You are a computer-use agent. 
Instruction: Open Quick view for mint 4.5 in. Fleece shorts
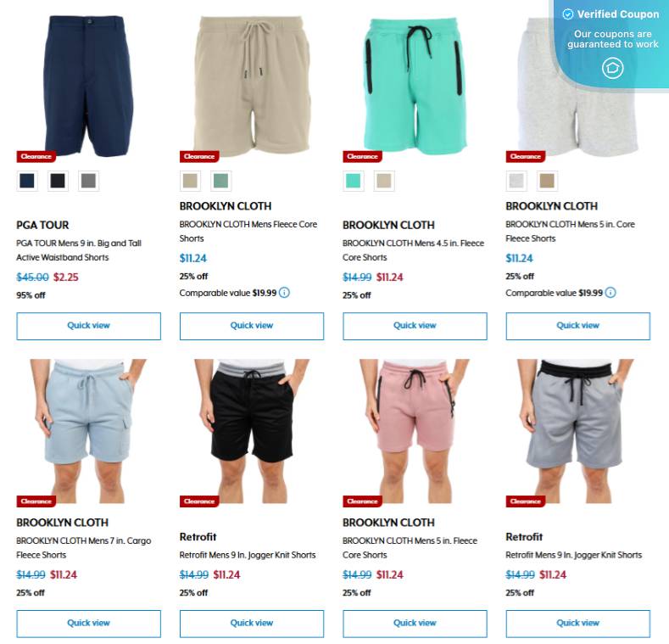click(x=415, y=327)
